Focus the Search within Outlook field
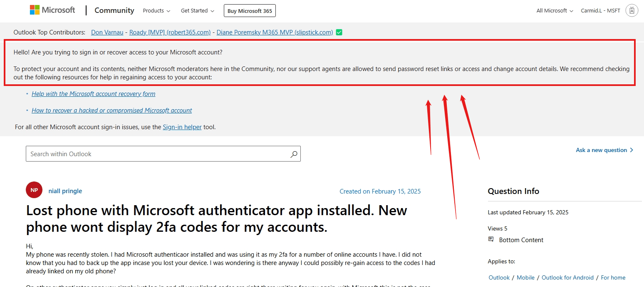Viewport: 644px width, 287px height. click(163, 154)
